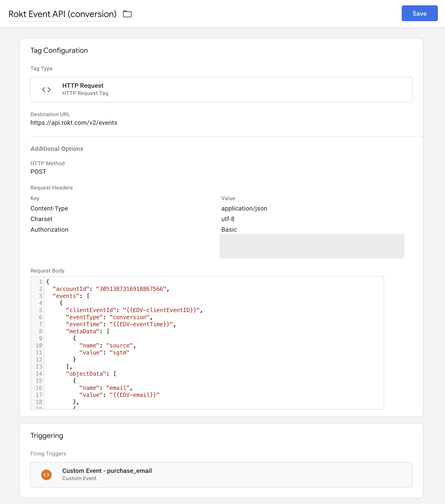The height and width of the screenshot is (504, 445).
Task: Click the Tag Configuration heading
Action: (59, 51)
